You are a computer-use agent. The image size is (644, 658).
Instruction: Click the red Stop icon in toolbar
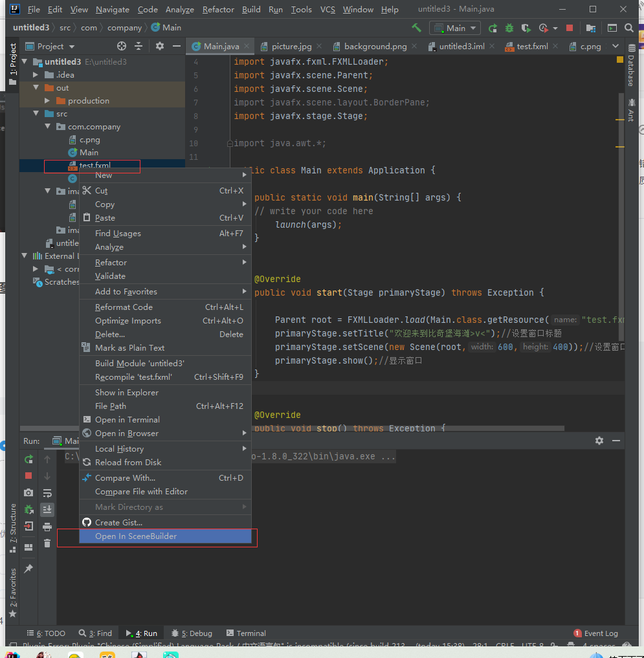[x=569, y=27]
